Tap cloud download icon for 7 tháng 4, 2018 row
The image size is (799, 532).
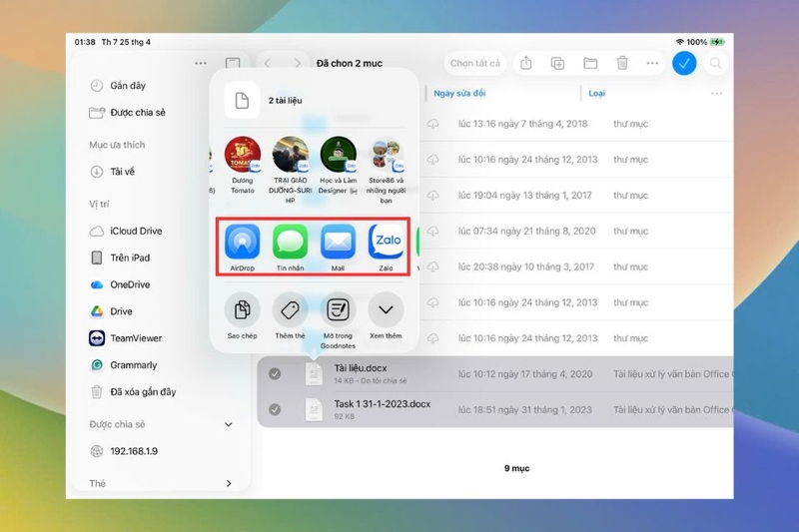(432, 124)
